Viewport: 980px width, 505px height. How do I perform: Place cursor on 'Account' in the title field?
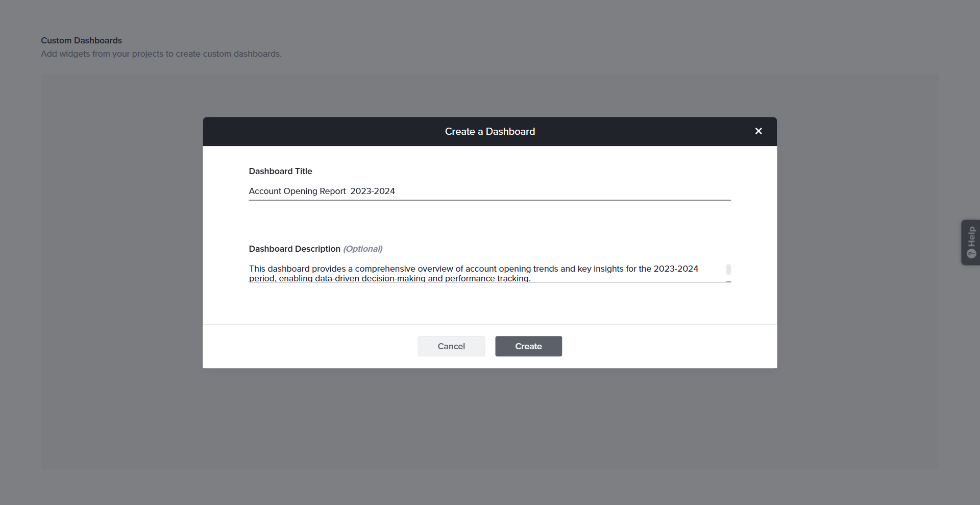(265, 191)
